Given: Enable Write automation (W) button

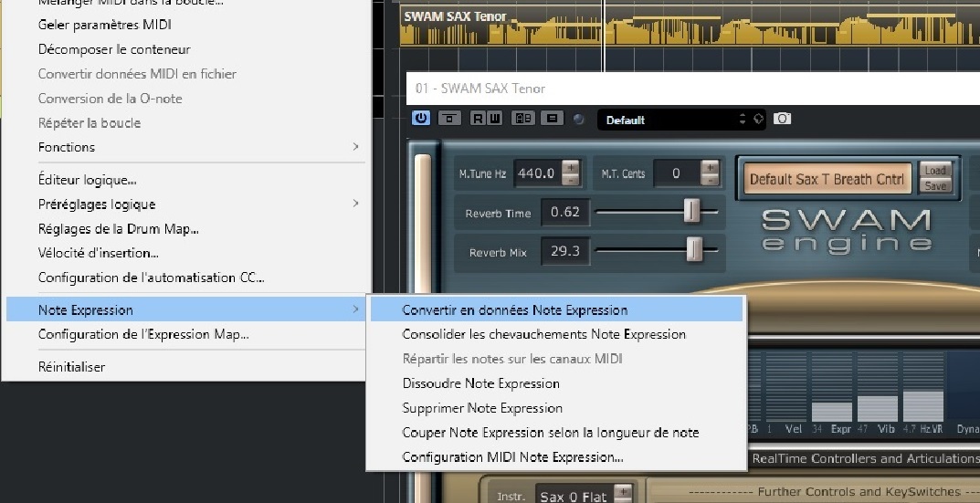Looking at the screenshot, I should (494, 118).
